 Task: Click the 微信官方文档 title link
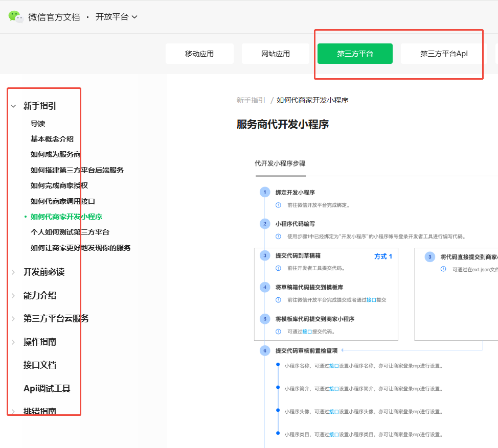point(54,17)
